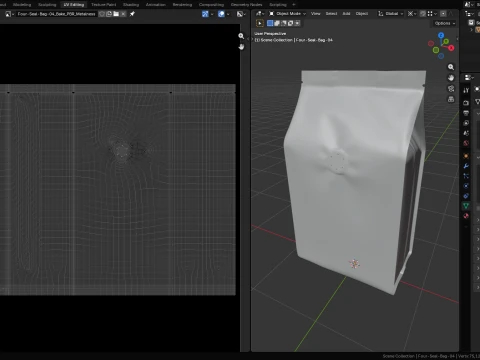Switch to the Rendering workspace tab
Viewport: 480px width, 360px height.
point(182,5)
